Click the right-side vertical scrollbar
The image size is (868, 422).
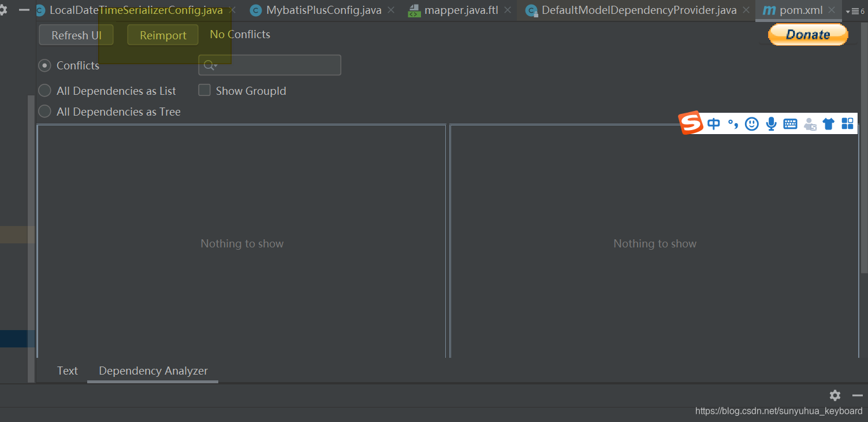pos(864,147)
